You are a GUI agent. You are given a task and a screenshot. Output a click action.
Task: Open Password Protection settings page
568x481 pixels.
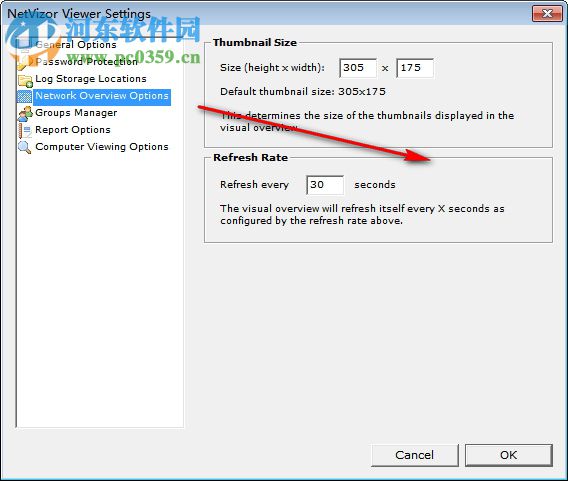coord(87,62)
